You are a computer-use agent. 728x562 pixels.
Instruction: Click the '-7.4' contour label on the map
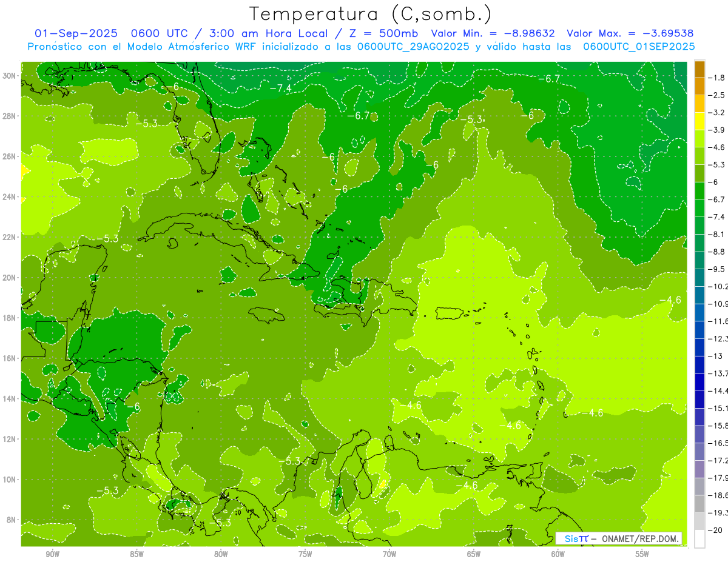[280, 89]
